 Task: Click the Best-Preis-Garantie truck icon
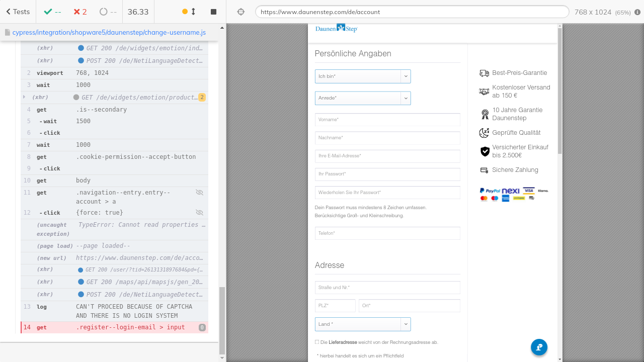pyautogui.click(x=484, y=73)
